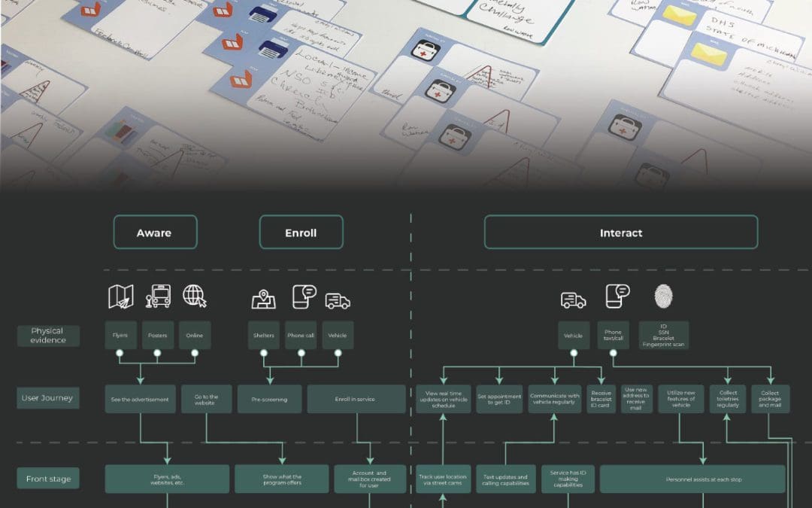Select the phone icon above Phone text/call
Viewport: 812px width, 508px height.
click(x=617, y=296)
